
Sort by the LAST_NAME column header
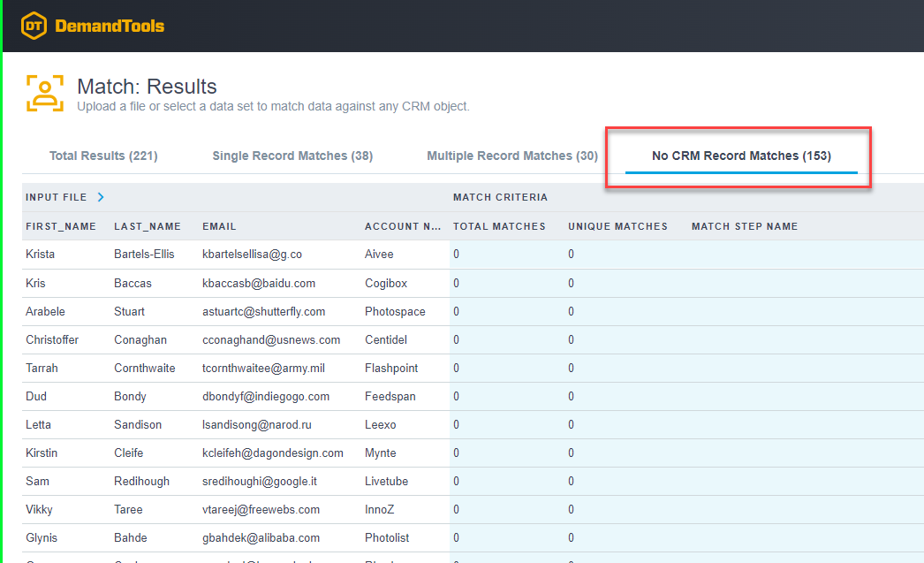coord(148,226)
